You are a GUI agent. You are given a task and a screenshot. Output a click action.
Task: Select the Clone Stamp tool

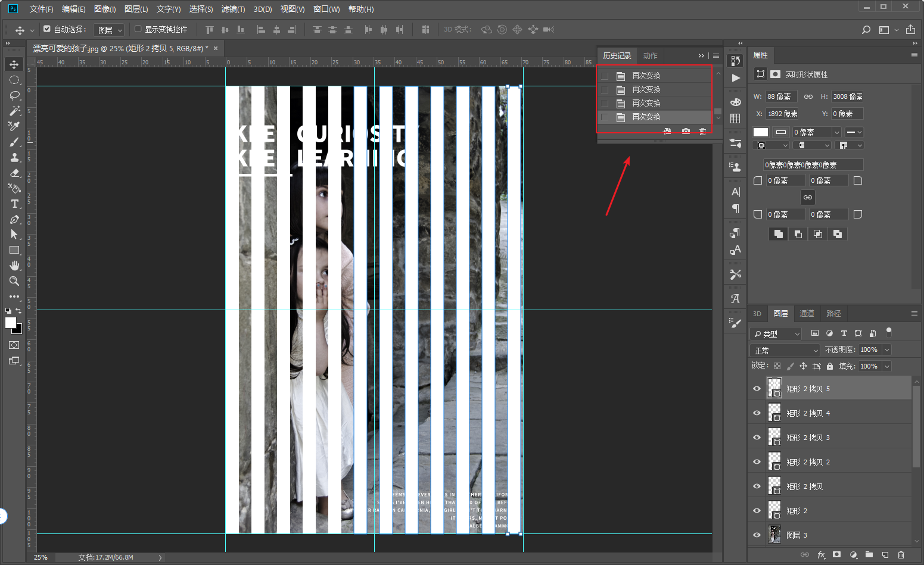[x=14, y=157]
